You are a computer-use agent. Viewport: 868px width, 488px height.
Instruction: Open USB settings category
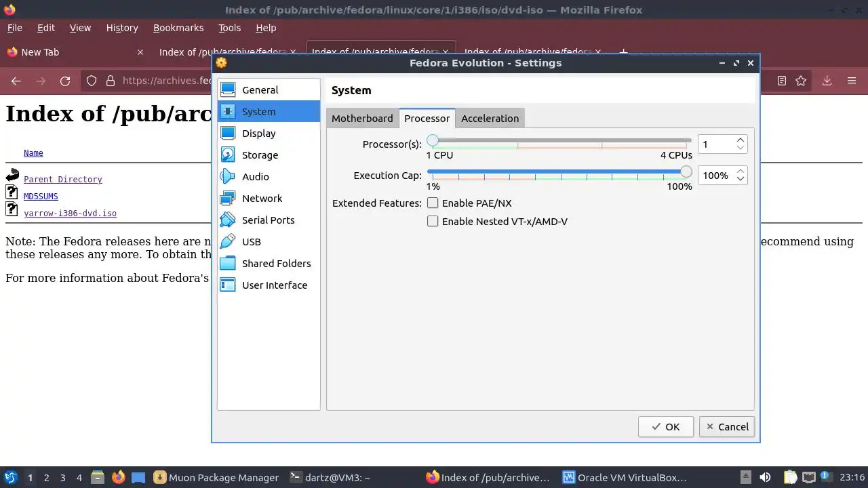click(269, 241)
